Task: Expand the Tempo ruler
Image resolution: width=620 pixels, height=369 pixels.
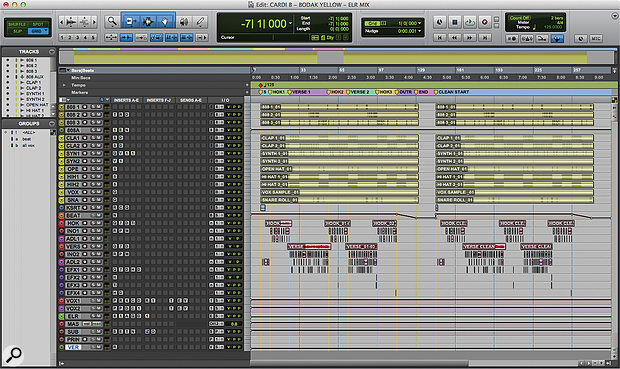Action: 64,85
